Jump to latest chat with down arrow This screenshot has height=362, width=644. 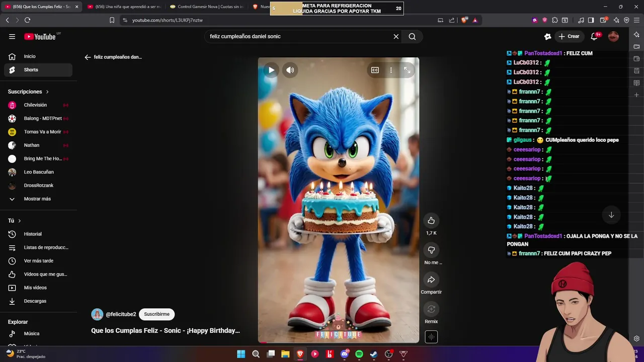tap(611, 215)
